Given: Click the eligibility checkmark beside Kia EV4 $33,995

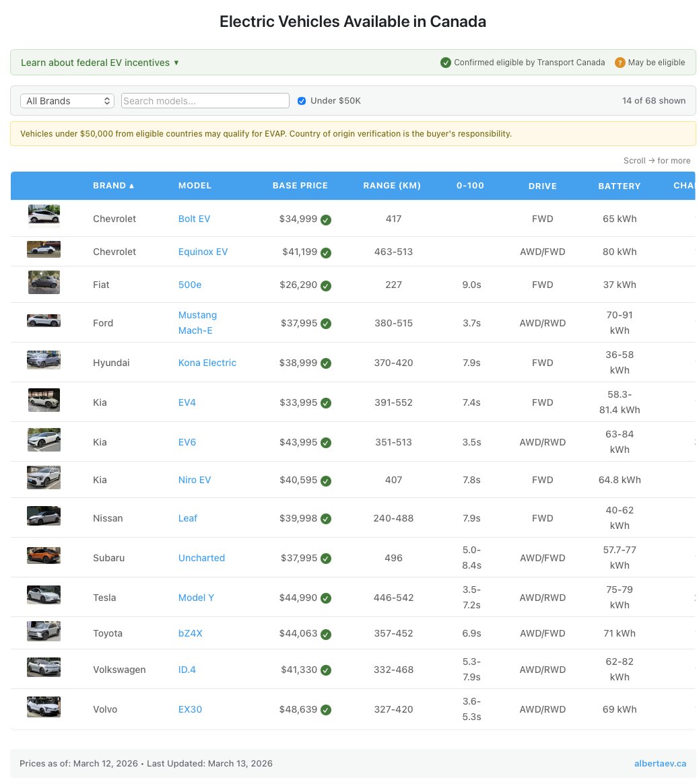Looking at the screenshot, I should [326, 403].
